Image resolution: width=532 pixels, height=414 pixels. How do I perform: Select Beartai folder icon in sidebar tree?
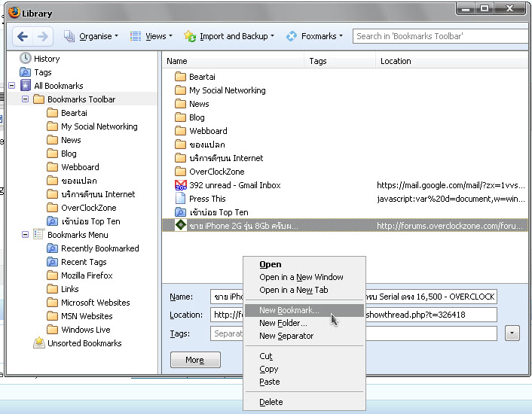pyautogui.click(x=52, y=113)
